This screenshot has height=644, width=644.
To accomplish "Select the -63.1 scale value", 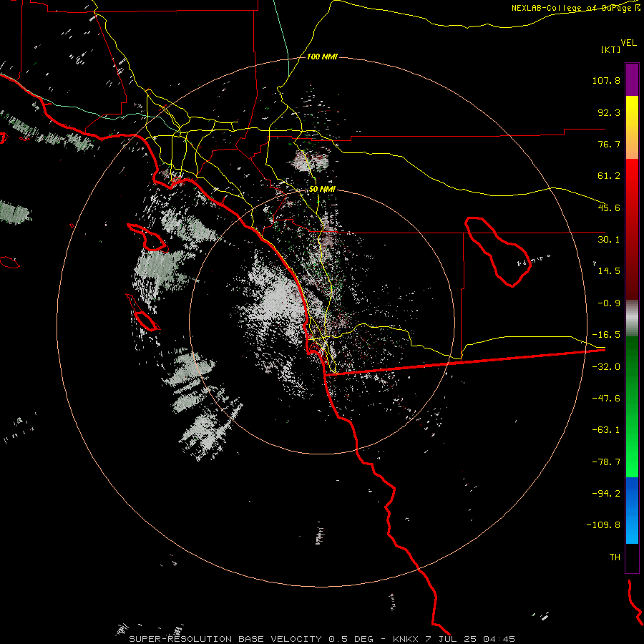I will pyautogui.click(x=606, y=430).
